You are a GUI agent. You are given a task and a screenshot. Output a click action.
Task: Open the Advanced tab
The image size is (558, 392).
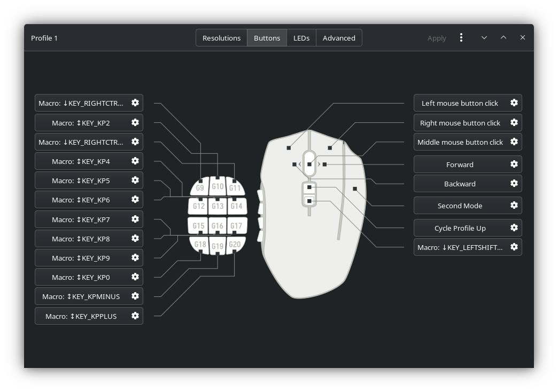(x=339, y=38)
